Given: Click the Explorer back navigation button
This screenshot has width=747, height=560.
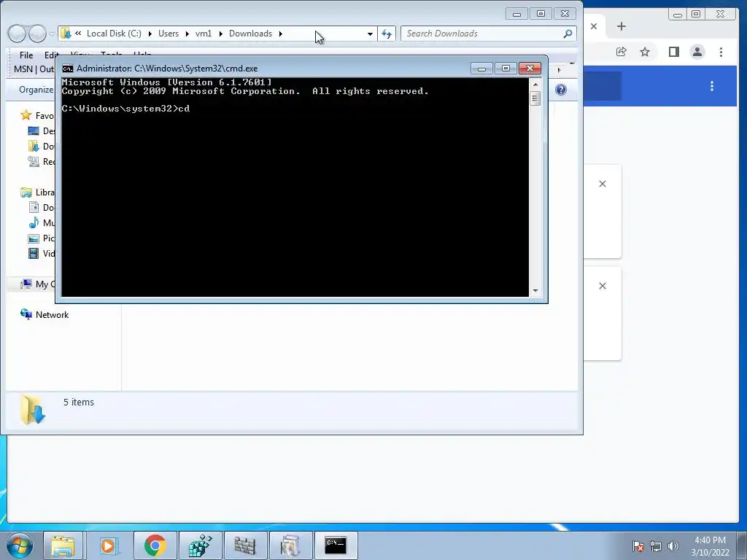Looking at the screenshot, I should [x=18, y=34].
